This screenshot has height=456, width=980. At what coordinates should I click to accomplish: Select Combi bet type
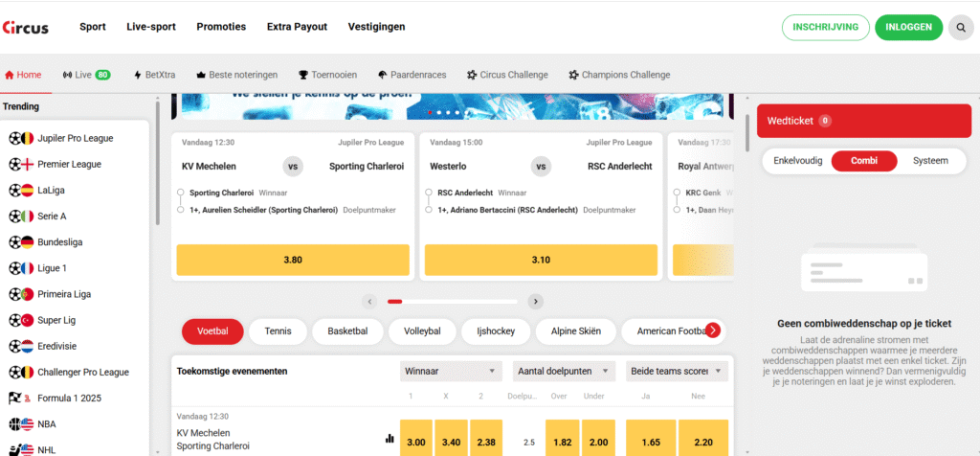point(864,161)
